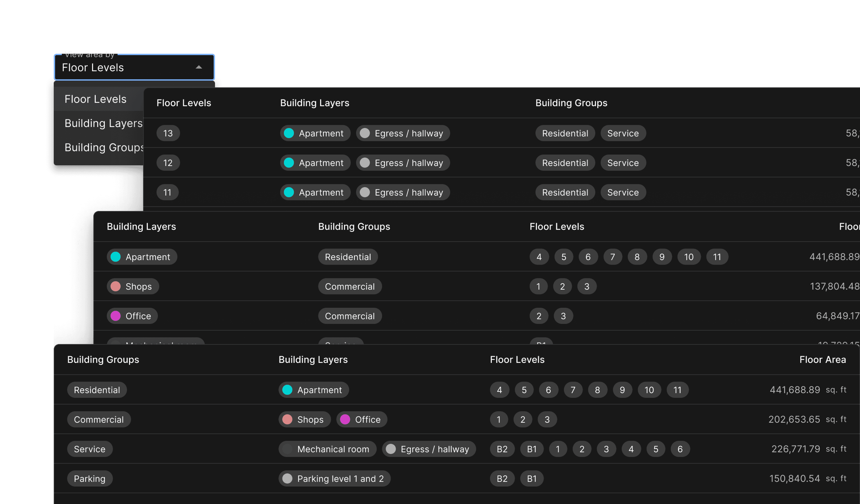Click cyan dot on floor 13 Apartment chip

pyautogui.click(x=289, y=133)
